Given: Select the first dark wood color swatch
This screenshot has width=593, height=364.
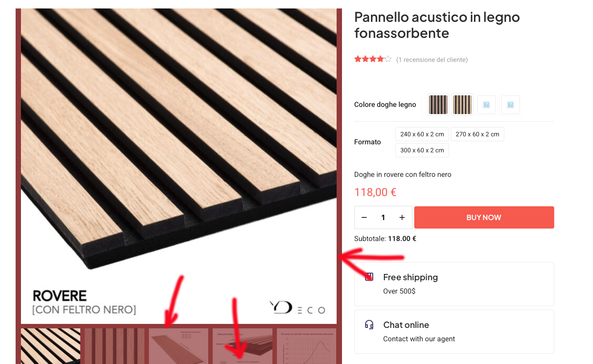Looking at the screenshot, I should click(438, 105).
